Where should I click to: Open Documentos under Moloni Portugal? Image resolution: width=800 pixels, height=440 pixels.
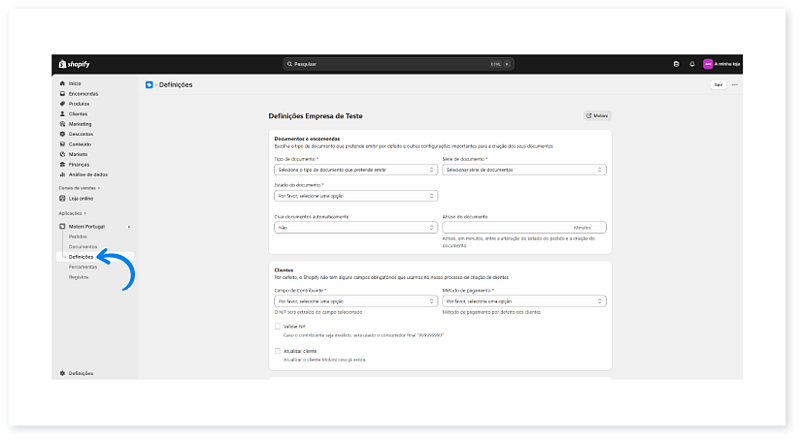[82, 246]
